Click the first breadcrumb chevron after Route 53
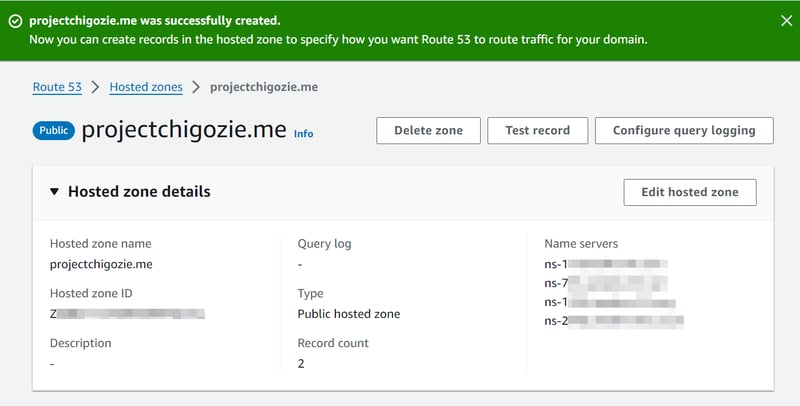800x406 pixels. tap(96, 87)
